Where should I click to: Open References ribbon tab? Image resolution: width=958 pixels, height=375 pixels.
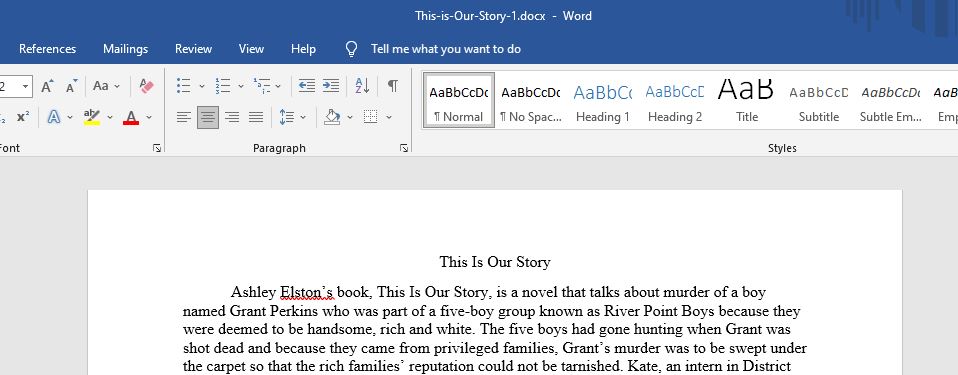(48, 49)
